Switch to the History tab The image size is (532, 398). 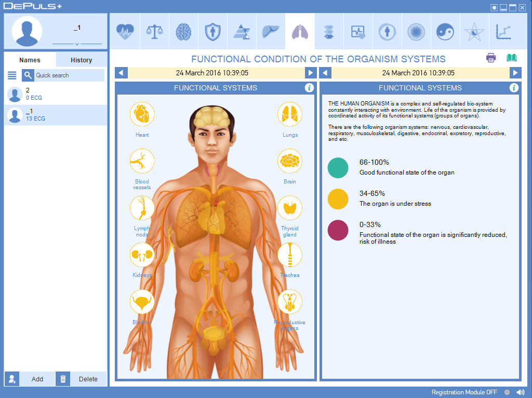click(x=81, y=60)
